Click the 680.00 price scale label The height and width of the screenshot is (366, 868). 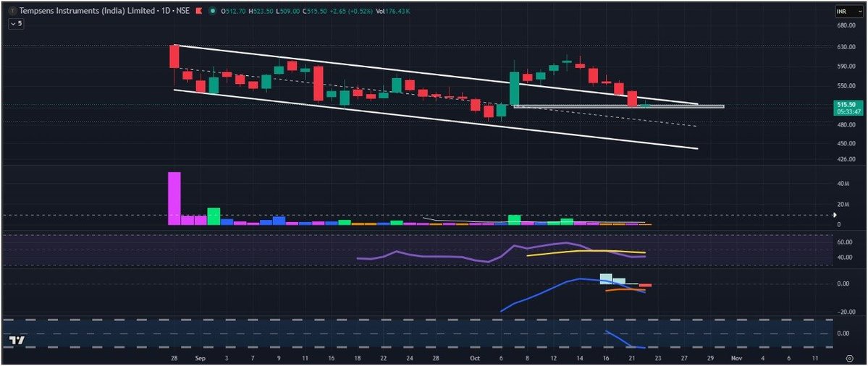pyautogui.click(x=847, y=25)
